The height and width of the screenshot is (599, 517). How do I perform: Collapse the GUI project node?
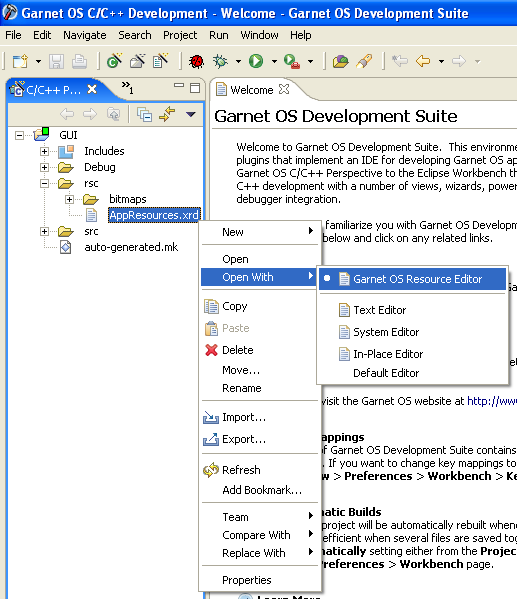click(19, 135)
